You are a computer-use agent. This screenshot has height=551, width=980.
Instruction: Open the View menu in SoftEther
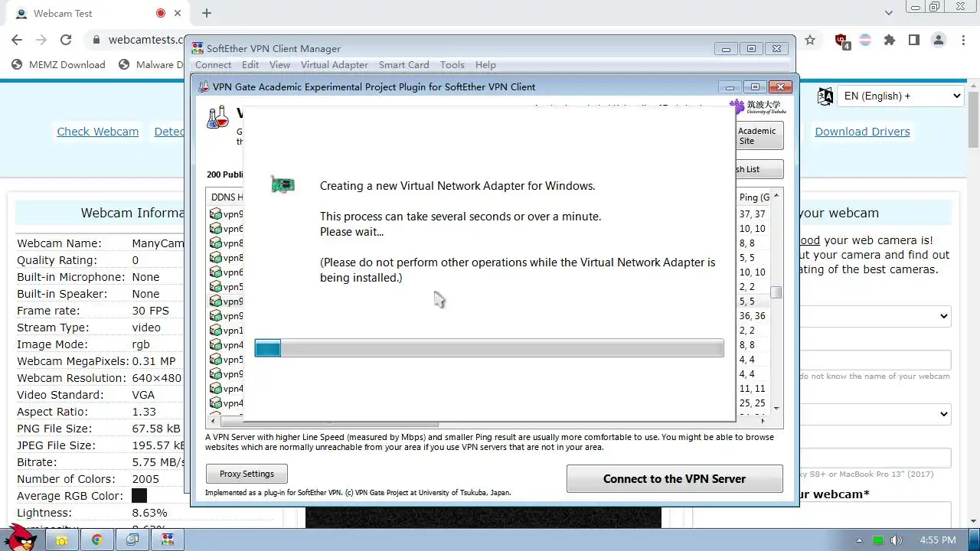tap(279, 65)
